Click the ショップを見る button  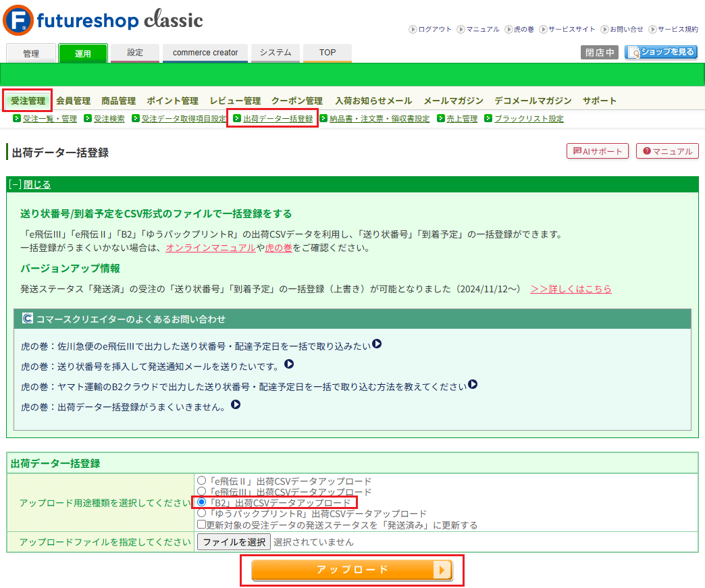click(661, 52)
